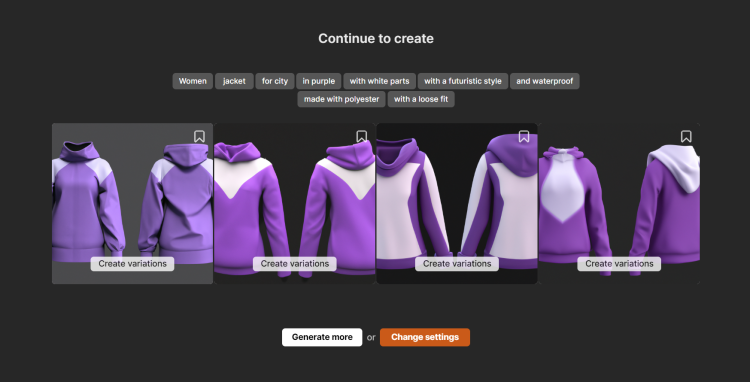Bookmark the second hoodie with white chevron
This screenshot has height=382, width=750.
[x=362, y=137]
